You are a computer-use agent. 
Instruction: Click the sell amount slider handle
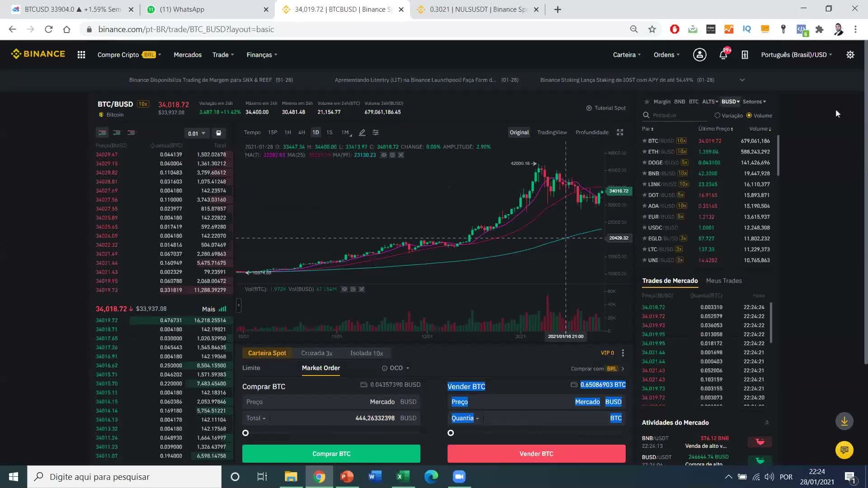(451, 433)
